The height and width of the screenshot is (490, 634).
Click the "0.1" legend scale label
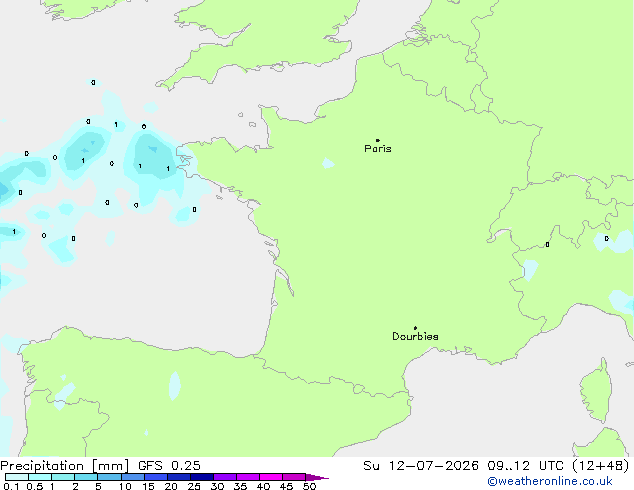pos(11,486)
